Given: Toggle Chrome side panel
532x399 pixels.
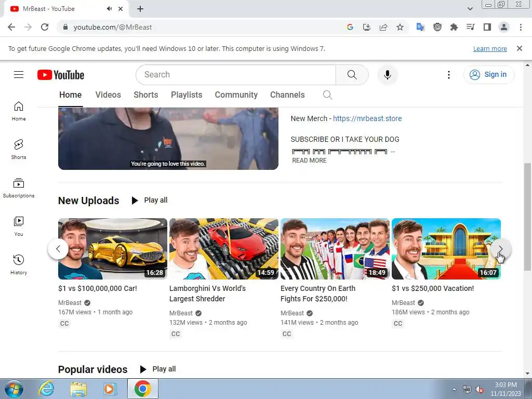Looking at the screenshot, I should [487, 27].
